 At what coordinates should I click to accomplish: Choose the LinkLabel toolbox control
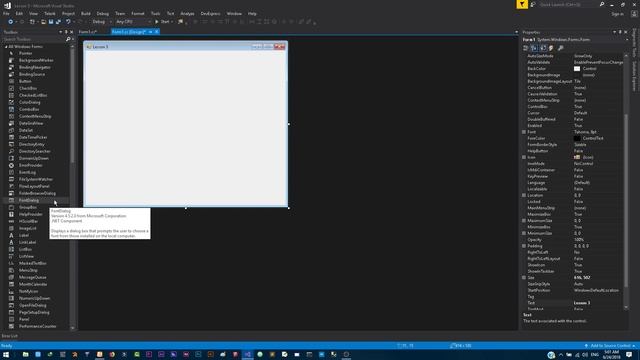(x=27, y=242)
